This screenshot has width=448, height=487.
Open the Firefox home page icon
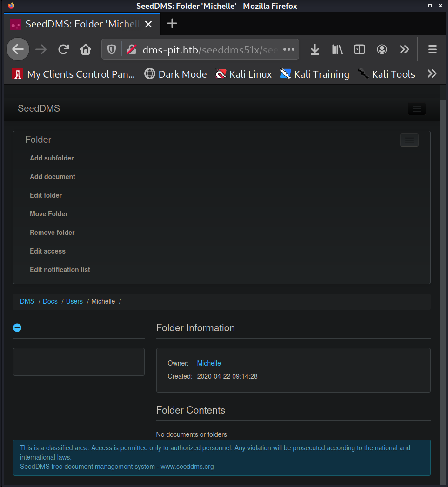[x=86, y=49]
